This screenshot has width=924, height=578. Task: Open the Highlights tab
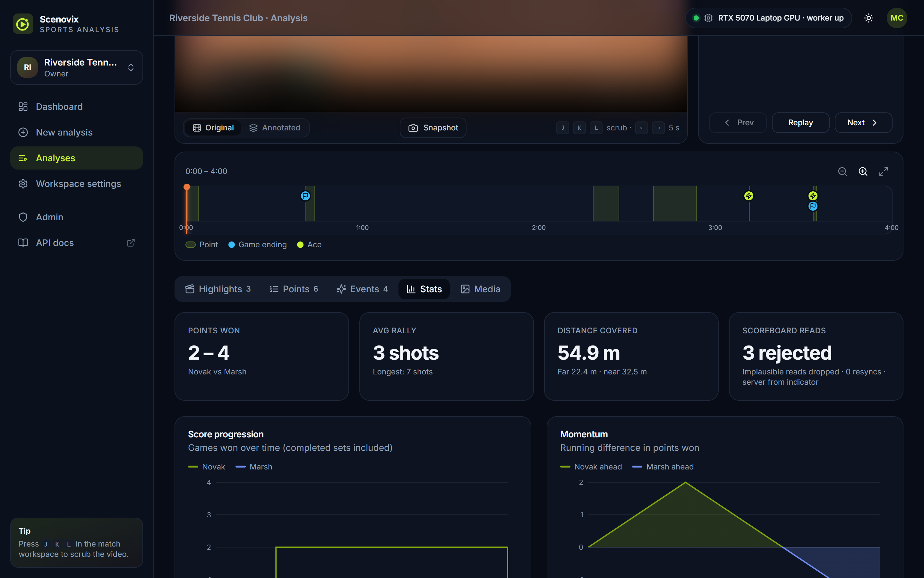tap(218, 289)
